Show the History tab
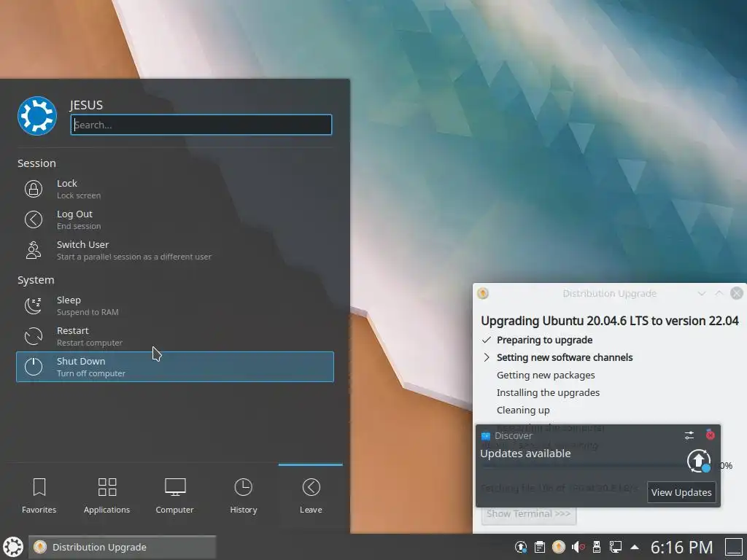The width and height of the screenshot is (747, 560). click(244, 496)
